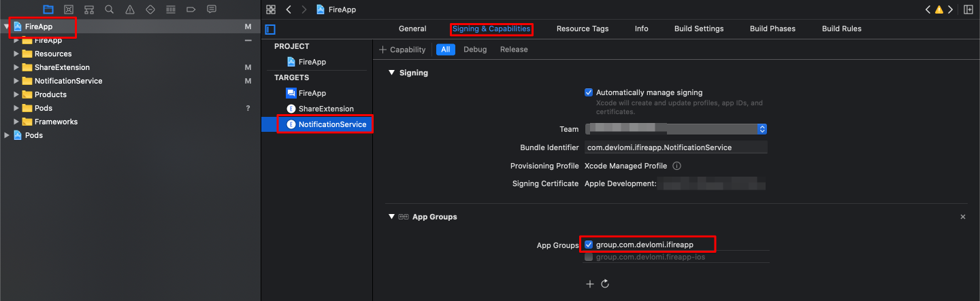Collapse the App Groups section
Image resolution: width=980 pixels, height=301 pixels.
(x=391, y=217)
